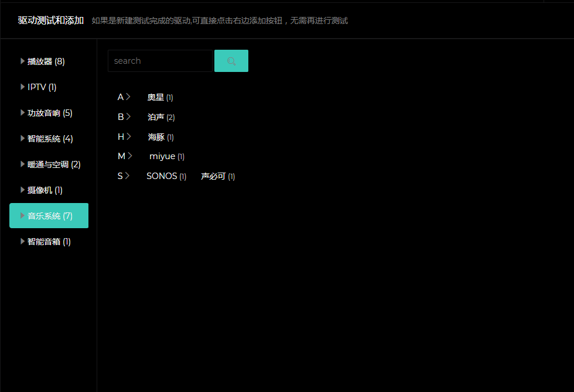Select the 智能系统 (4) category
The height and width of the screenshot is (392, 574).
[x=50, y=139]
